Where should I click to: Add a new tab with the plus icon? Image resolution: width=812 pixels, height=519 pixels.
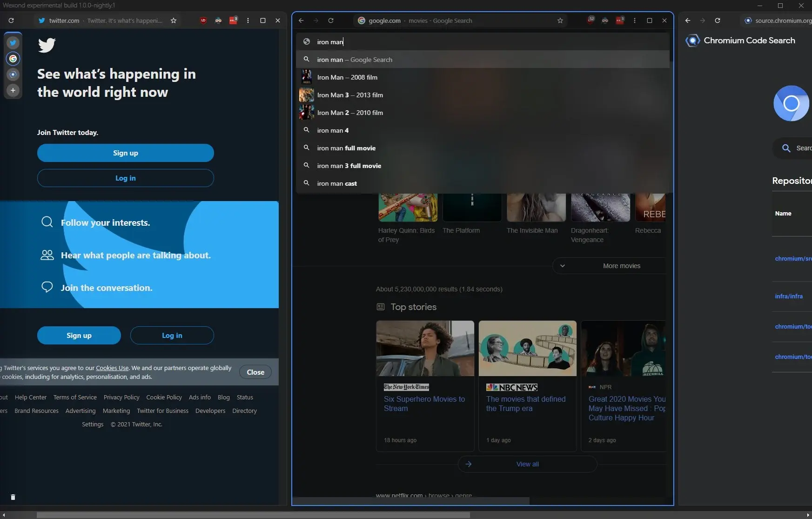click(x=13, y=90)
